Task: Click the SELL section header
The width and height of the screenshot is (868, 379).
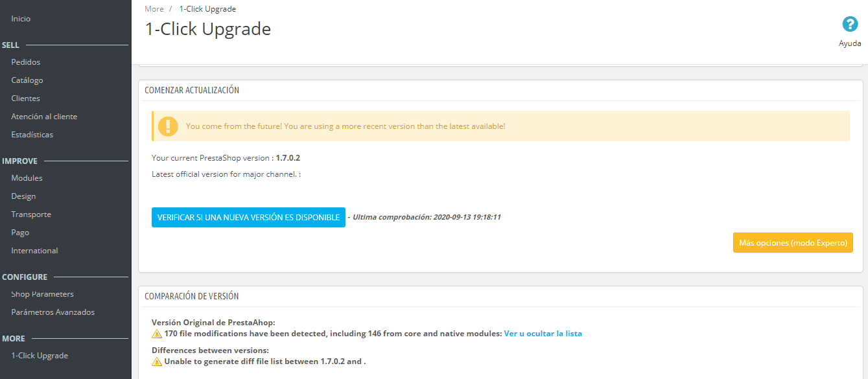Action: pyautogui.click(x=11, y=45)
